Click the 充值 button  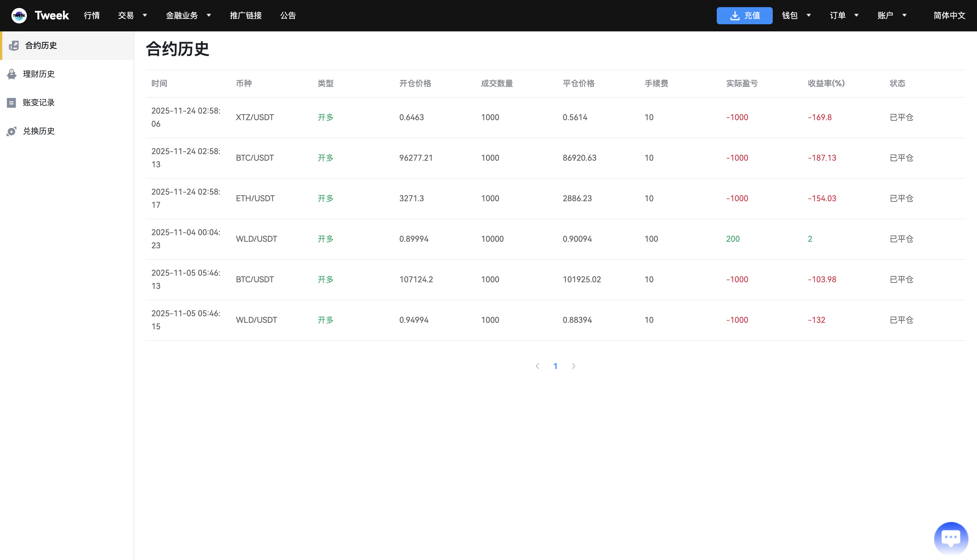tap(744, 15)
